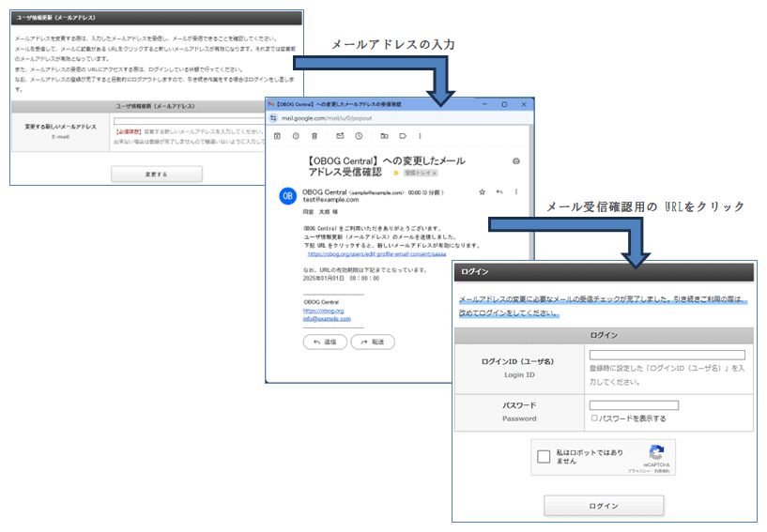The width and height of the screenshot is (767, 532).
Task: Mark the email as unread
Action: pos(340,136)
